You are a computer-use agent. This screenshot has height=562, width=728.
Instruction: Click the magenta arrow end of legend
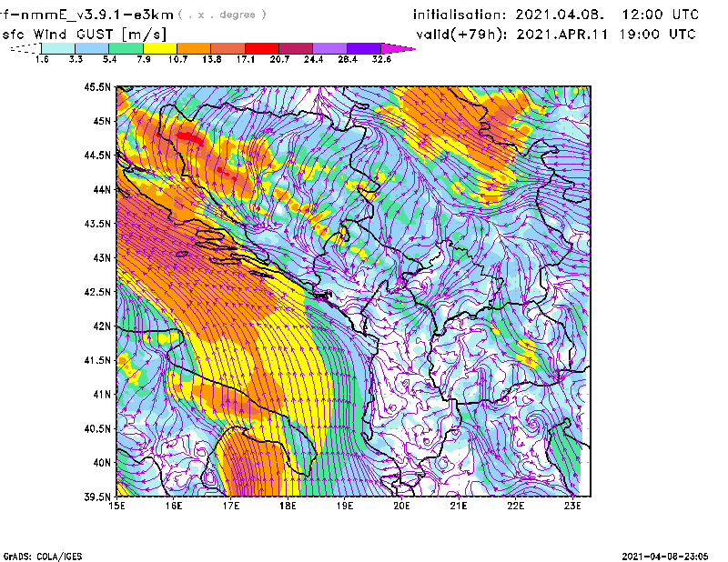click(398, 48)
